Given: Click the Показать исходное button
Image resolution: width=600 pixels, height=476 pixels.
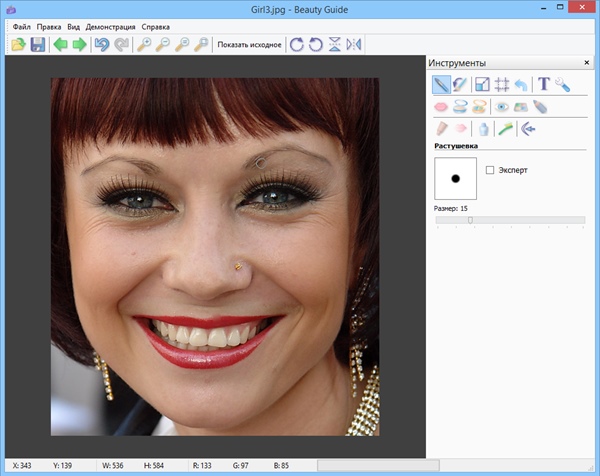Looking at the screenshot, I should 249,45.
